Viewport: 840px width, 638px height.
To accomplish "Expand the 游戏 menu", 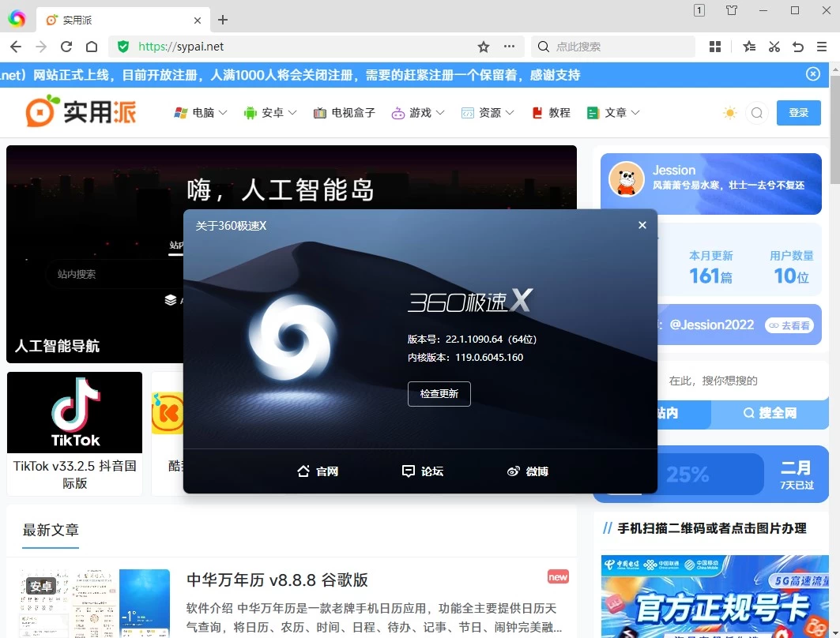I will pyautogui.click(x=418, y=113).
